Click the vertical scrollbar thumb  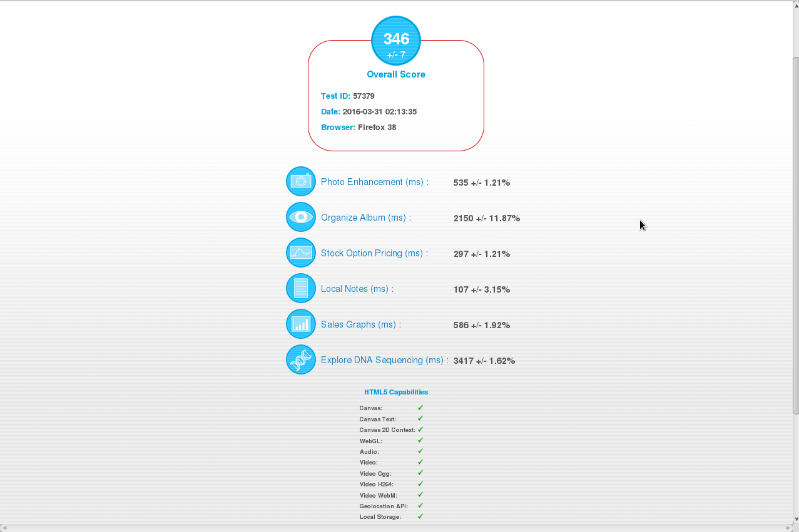pyautogui.click(x=795, y=234)
